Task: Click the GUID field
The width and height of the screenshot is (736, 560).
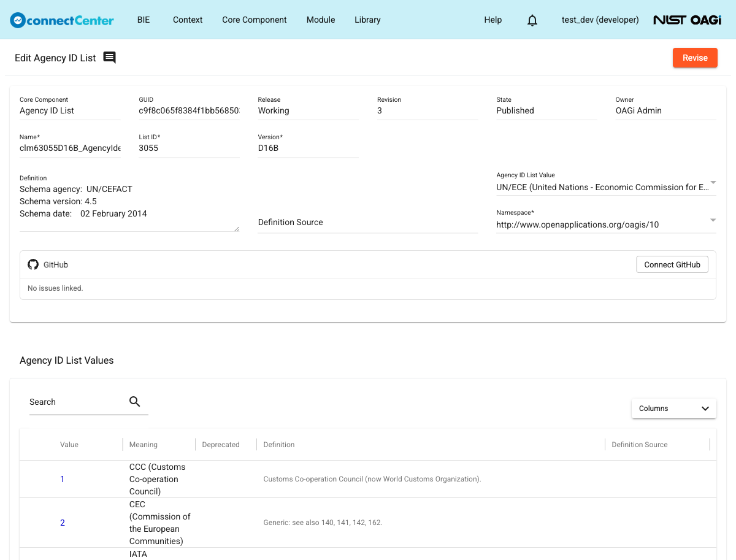Action: coord(189,110)
